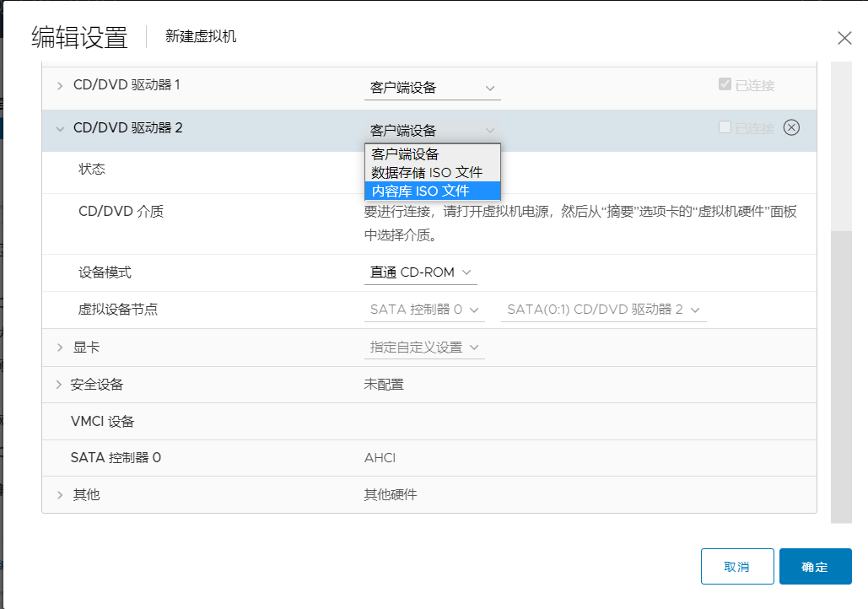
Task: Click the 取消 button
Action: (737, 566)
